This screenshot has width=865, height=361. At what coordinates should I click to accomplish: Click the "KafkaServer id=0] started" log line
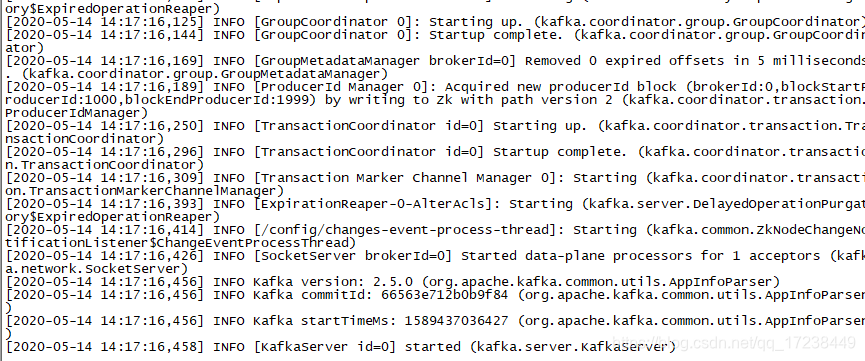pos(340,347)
